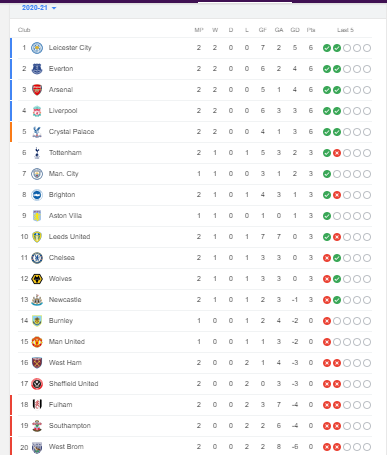
Task: Click the Arsenal club crest
Action: pos(37,90)
